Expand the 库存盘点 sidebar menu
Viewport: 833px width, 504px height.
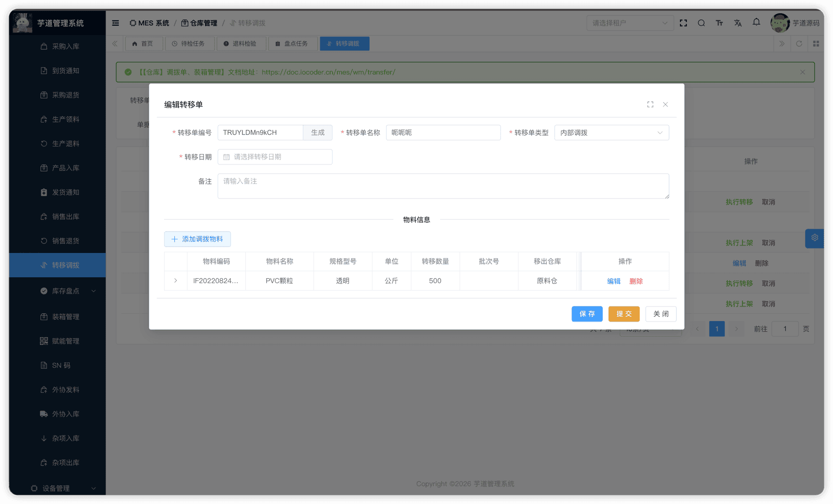66,291
